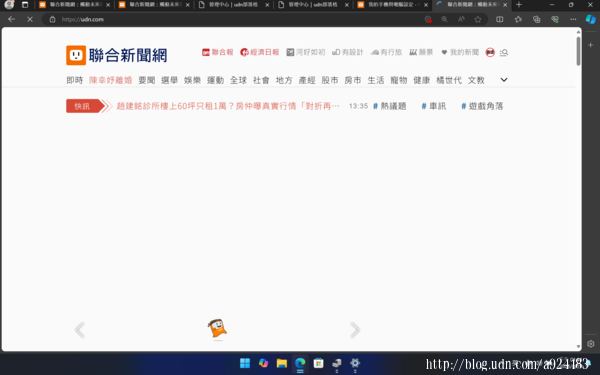Select the 股市 navigation category
The width and height of the screenshot is (600, 375).
[330, 80]
